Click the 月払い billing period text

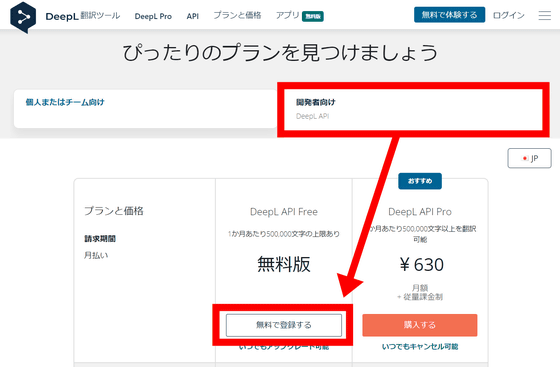(96, 255)
